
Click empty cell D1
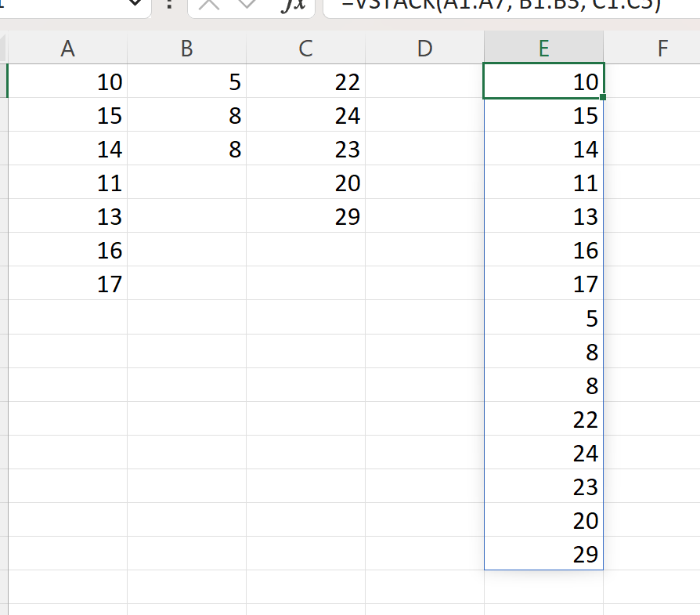click(x=424, y=81)
